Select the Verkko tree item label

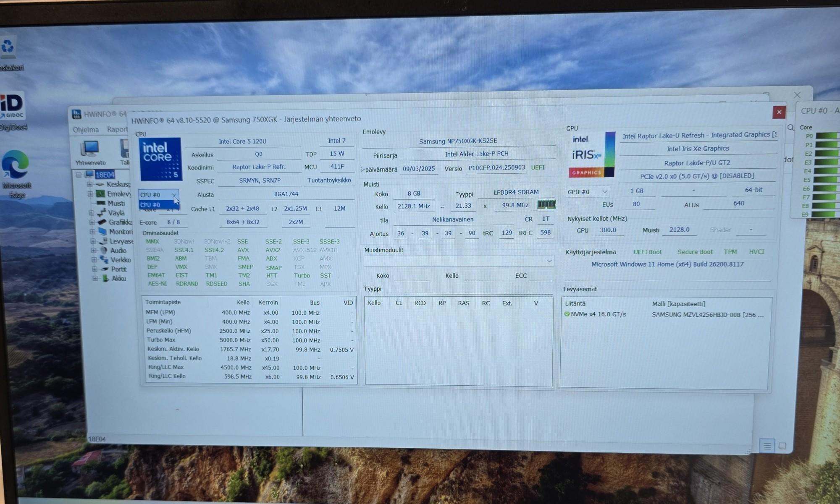[121, 260]
